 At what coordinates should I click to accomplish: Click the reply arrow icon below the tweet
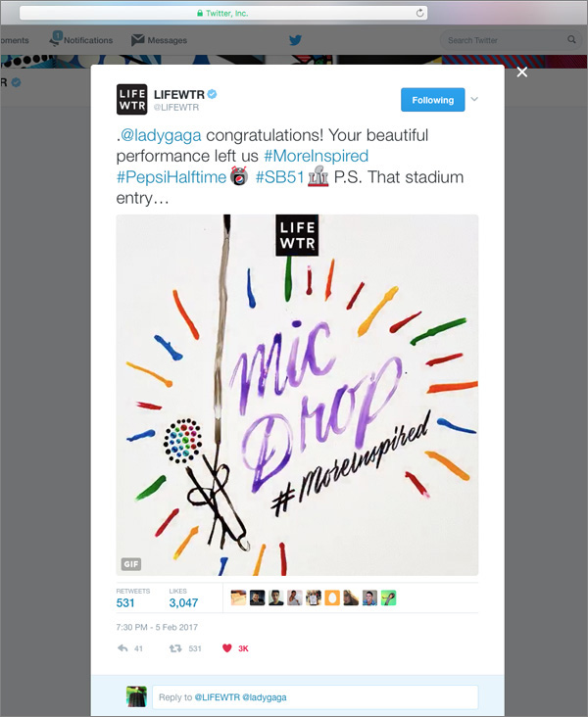(x=122, y=648)
